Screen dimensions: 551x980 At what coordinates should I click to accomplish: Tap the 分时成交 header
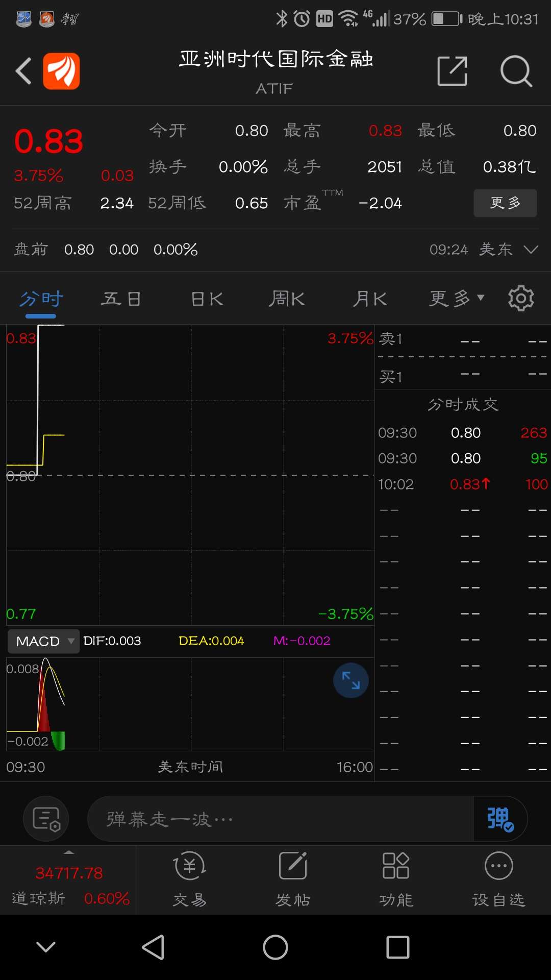coord(463,405)
